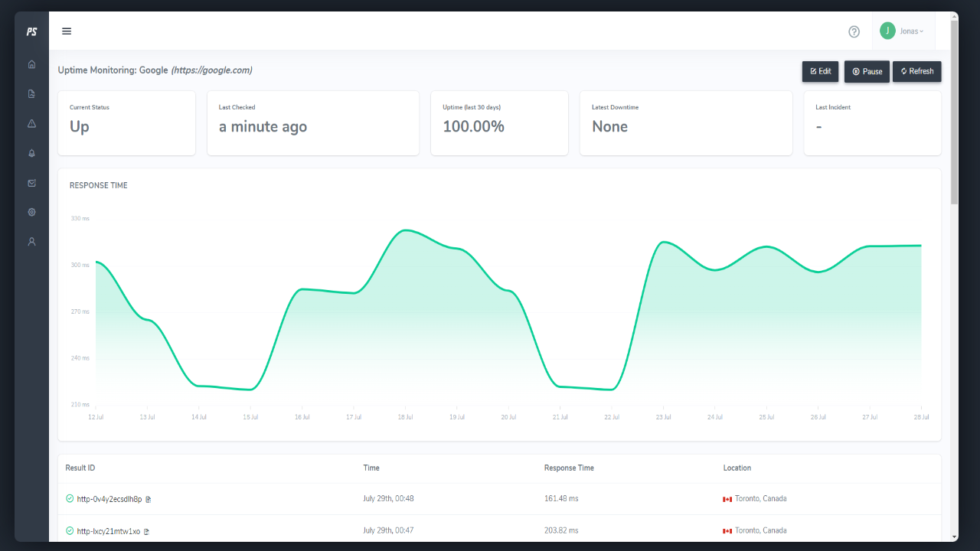Open the incidents warning triangle icon
The width and height of the screenshot is (980, 551).
point(31,123)
